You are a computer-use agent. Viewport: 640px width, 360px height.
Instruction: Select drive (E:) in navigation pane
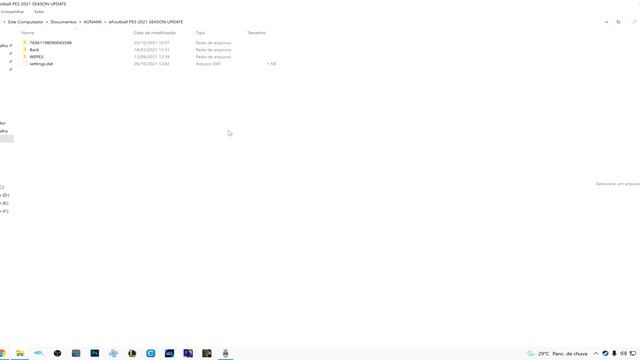4,203
